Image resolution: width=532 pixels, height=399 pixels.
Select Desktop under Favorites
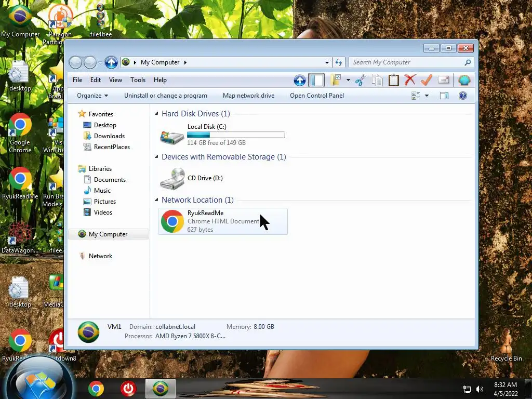pyautogui.click(x=105, y=125)
